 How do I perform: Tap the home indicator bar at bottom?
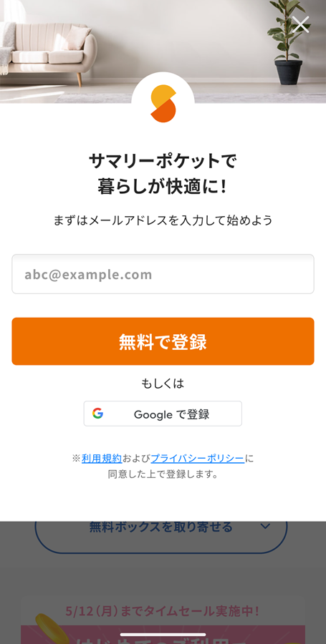[x=163, y=635]
